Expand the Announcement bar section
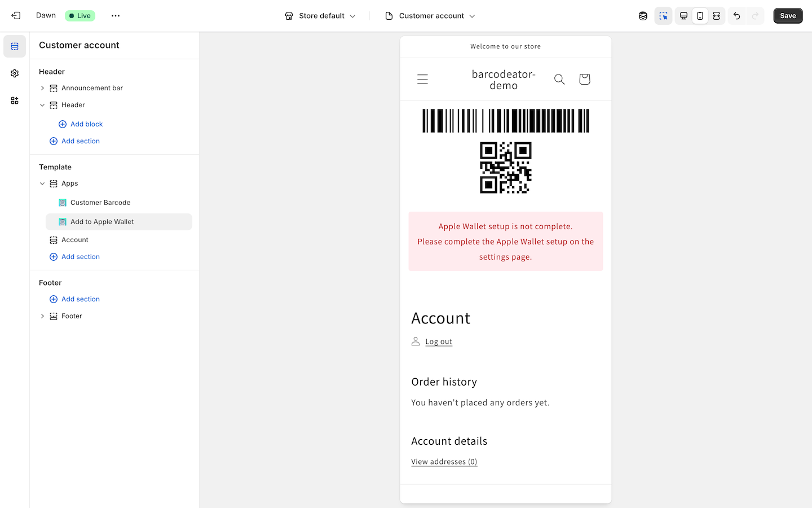Image resolution: width=812 pixels, height=508 pixels. [42, 88]
